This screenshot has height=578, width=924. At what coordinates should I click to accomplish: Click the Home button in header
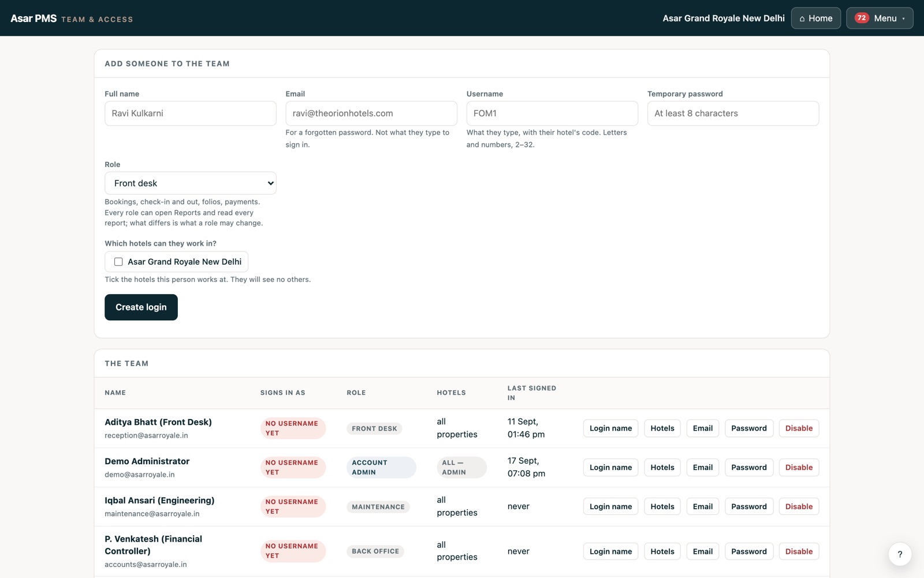(x=815, y=18)
